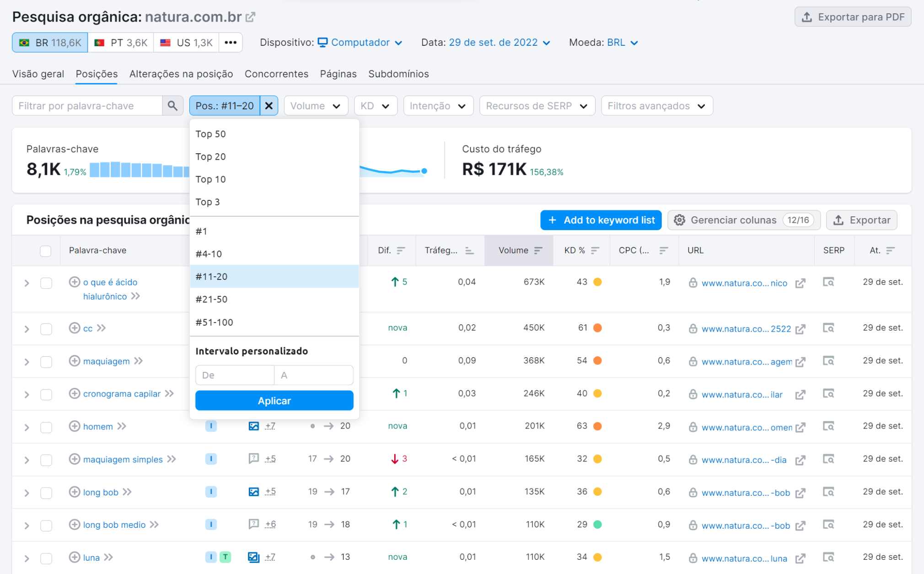This screenshot has height=574, width=924.
Task: Change Moeda BRL currency
Action: pyautogui.click(x=623, y=43)
